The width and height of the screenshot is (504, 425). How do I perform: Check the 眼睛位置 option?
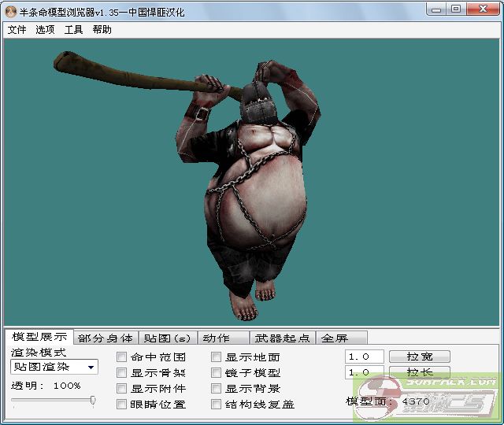coord(122,405)
